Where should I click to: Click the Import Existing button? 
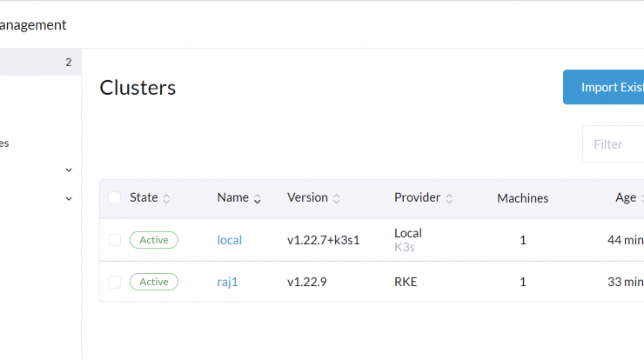tap(603, 87)
